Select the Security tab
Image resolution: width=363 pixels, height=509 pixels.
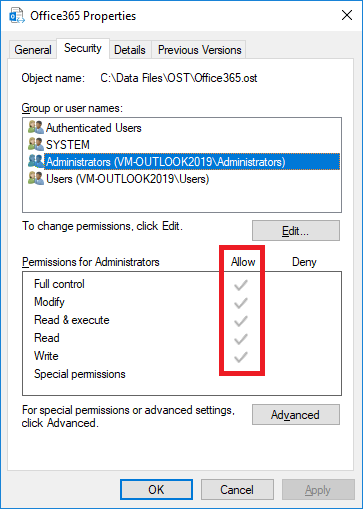(x=83, y=49)
